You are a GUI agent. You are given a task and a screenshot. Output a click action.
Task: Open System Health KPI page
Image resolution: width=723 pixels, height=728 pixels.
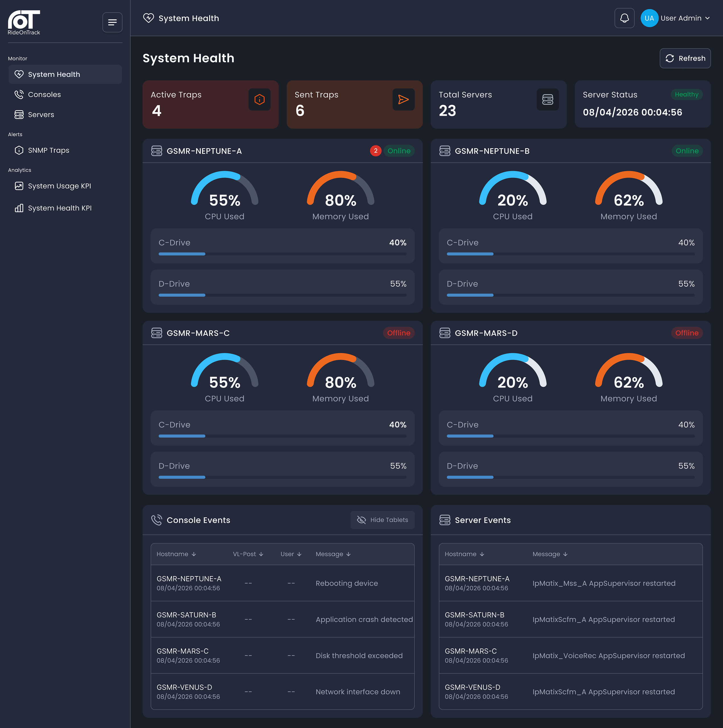pyautogui.click(x=65, y=208)
